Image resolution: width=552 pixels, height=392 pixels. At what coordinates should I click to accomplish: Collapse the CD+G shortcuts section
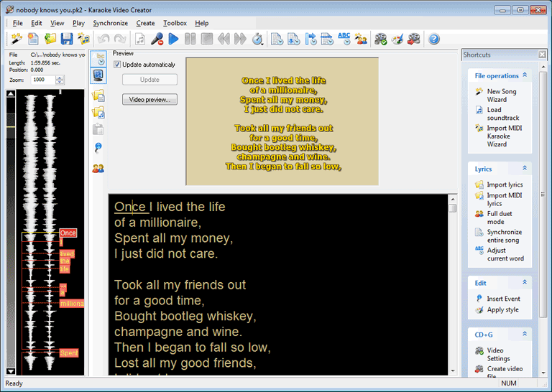[525, 334]
